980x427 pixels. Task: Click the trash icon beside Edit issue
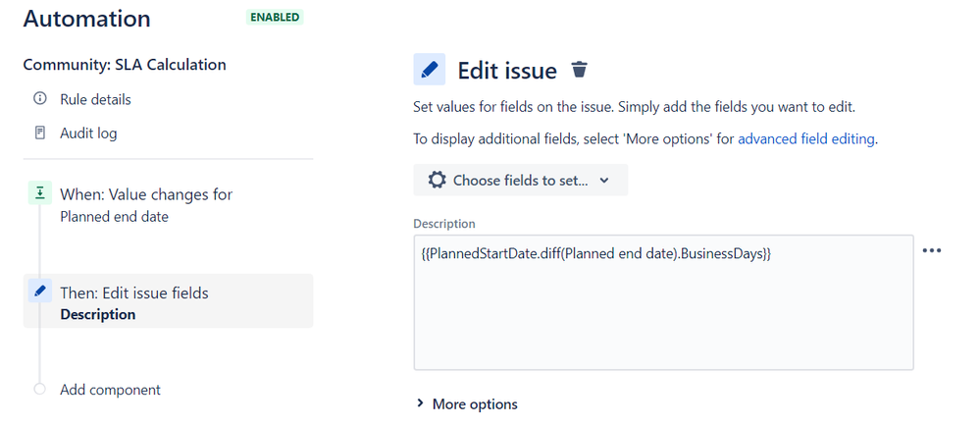(580, 70)
